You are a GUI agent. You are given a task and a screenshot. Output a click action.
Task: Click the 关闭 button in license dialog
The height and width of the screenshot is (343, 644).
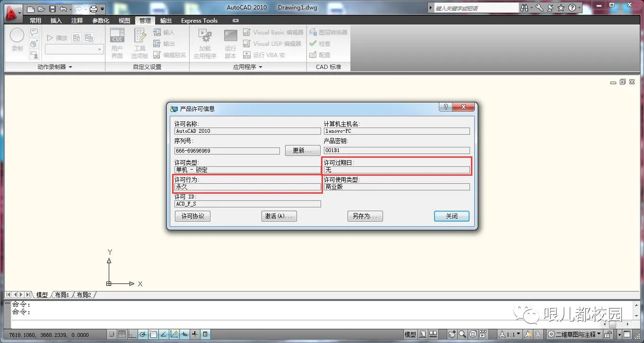(x=452, y=216)
